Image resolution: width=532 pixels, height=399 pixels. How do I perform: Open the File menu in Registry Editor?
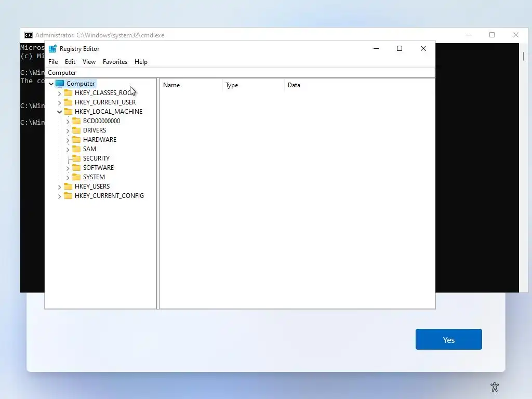pos(53,62)
